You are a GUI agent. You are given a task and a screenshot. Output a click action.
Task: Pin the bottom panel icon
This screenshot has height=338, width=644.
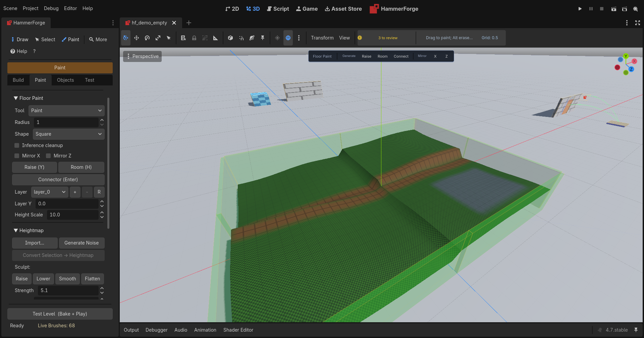click(636, 330)
